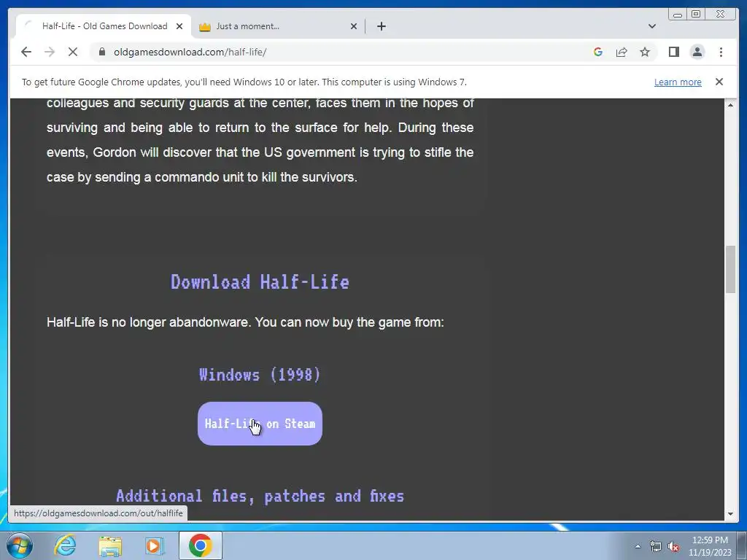Expand the tab search dropdown arrow
This screenshot has width=747, height=560.
click(651, 26)
